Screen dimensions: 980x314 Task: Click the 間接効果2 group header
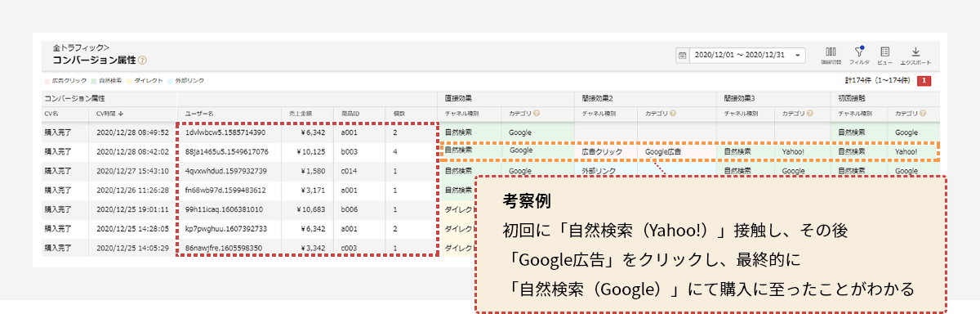(x=597, y=98)
